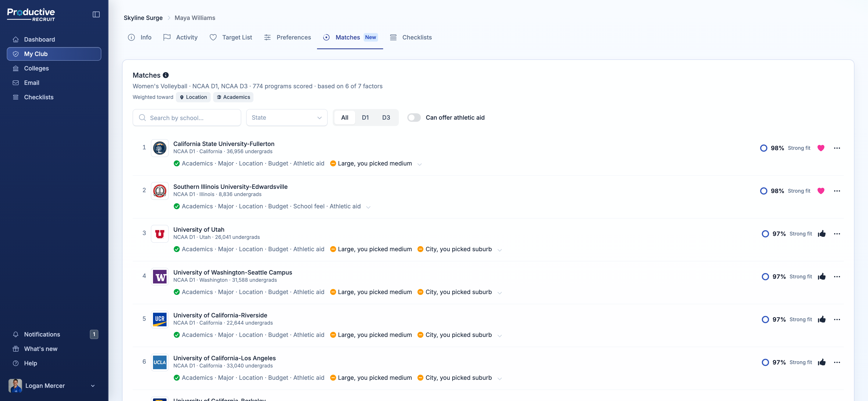868x401 pixels.
Task: Toggle thumbs up for UCLA
Action: (822, 362)
